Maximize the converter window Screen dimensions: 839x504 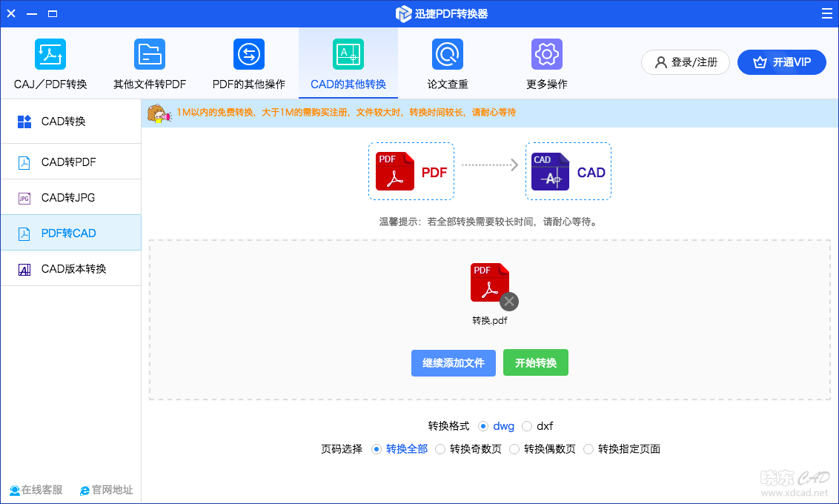click(x=53, y=13)
